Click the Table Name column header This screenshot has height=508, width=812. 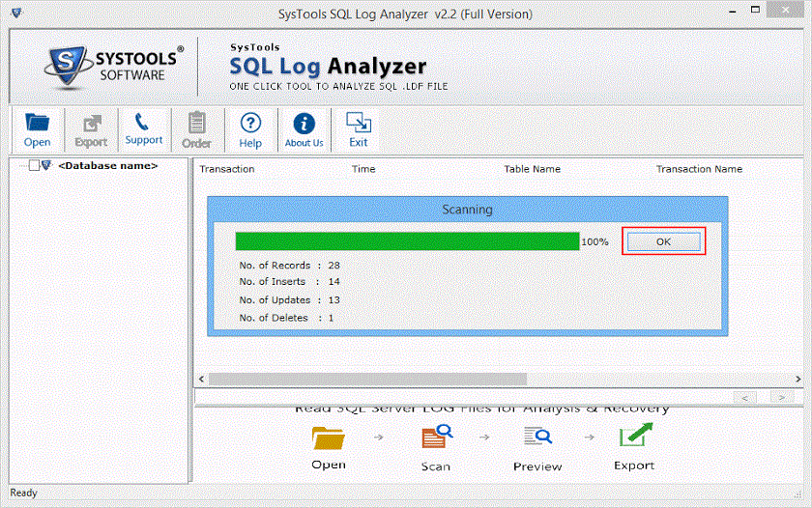click(533, 169)
